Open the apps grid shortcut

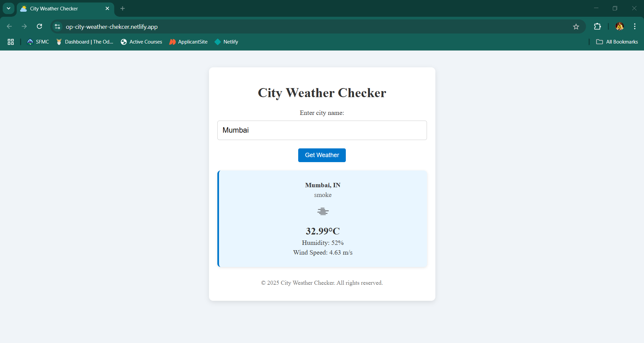click(x=11, y=42)
